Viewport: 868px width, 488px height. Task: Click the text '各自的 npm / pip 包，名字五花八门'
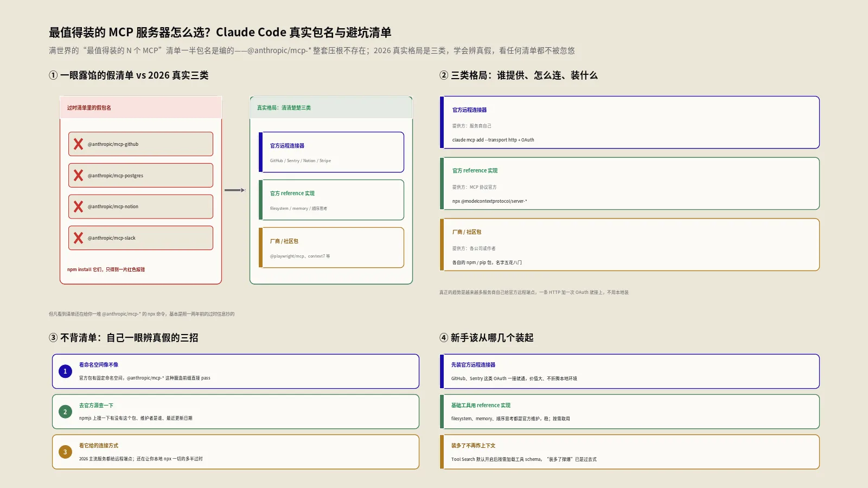(x=487, y=262)
